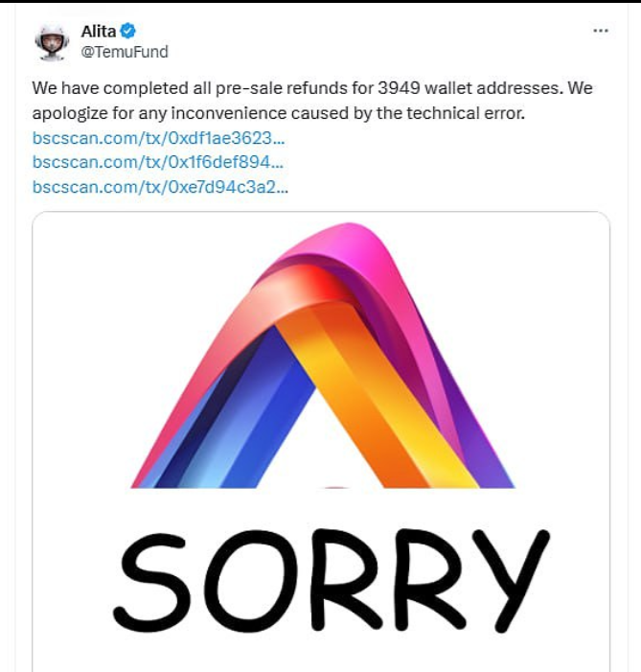Click the blue verified badge beside Alita
The height and width of the screenshot is (672, 641).
(x=127, y=31)
